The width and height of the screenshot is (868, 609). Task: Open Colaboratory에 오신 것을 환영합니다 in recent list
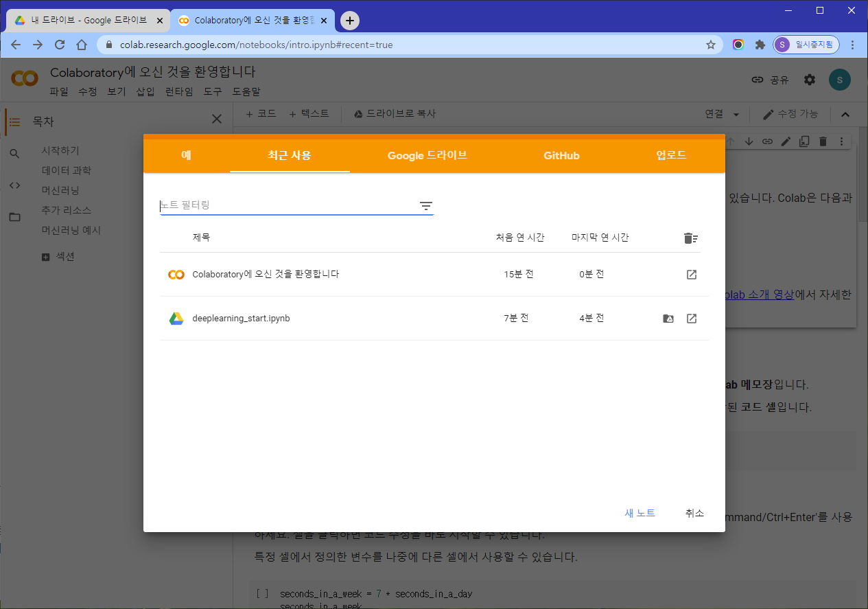point(266,274)
